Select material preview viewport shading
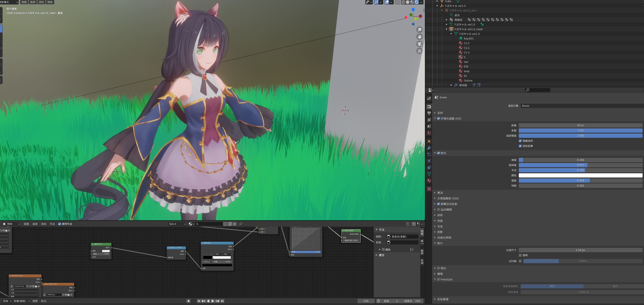Viewport: 644px width, 305px height. tap(412, 2)
